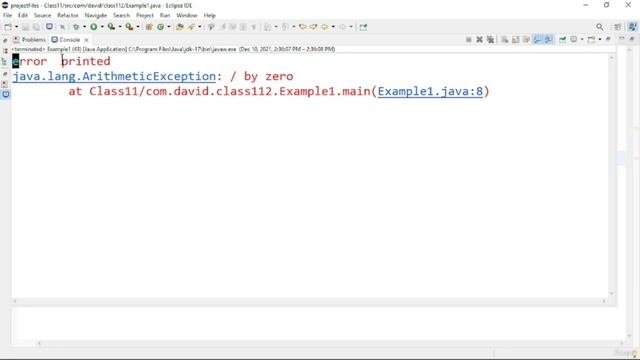
Task: Open the Source menu
Action: (42, 16)
